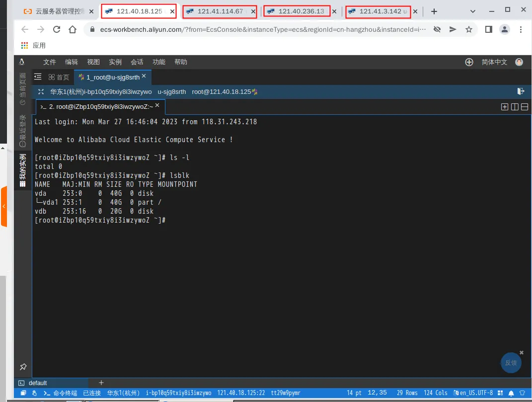Open the Chrome three-dot menu
The width and height of the screenshot is (532, 402).
(x=521, y=29)
